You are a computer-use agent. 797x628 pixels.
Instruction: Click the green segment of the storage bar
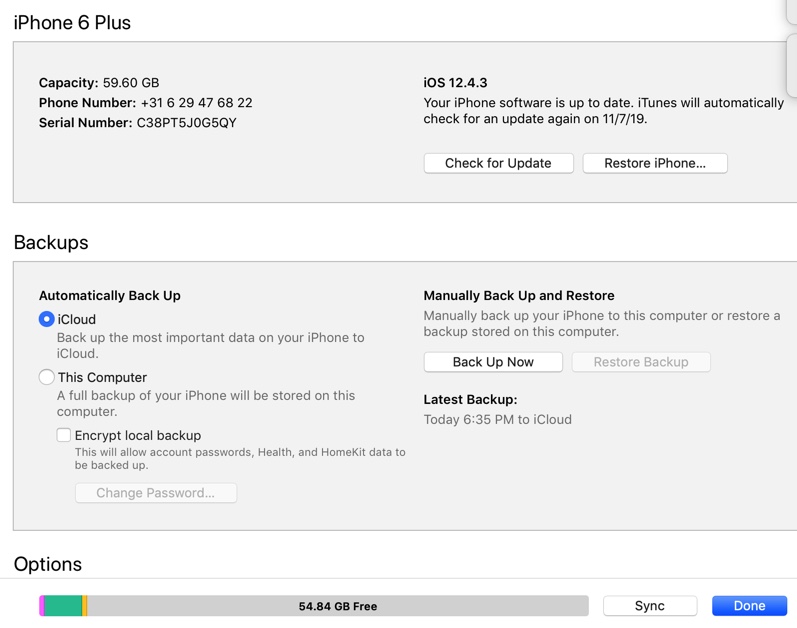63,606
